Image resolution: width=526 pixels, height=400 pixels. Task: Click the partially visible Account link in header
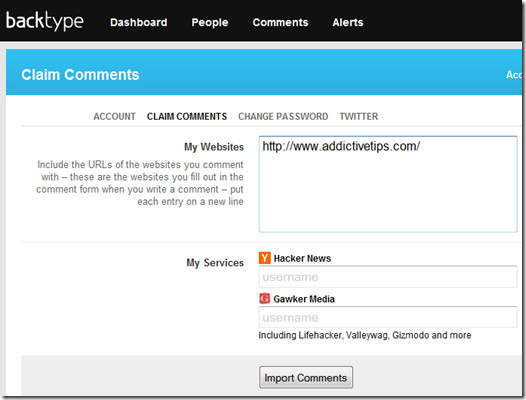click(x=514, y=74)
